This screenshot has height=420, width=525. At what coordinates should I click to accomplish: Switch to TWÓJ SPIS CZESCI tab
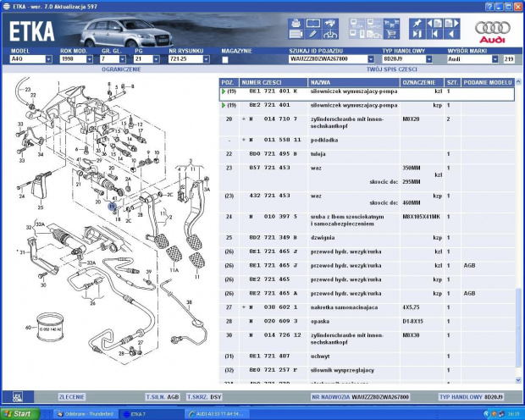[x=392, y=69]
